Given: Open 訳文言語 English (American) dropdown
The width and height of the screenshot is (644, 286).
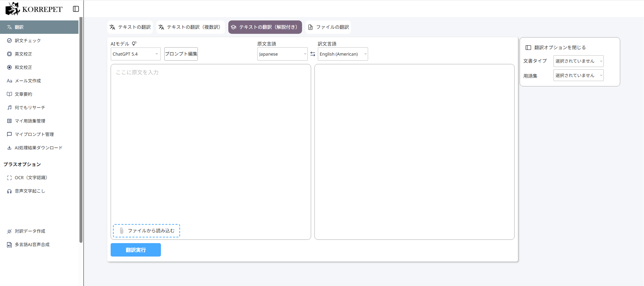Looking at the screenshot, I should click(343, 54).
